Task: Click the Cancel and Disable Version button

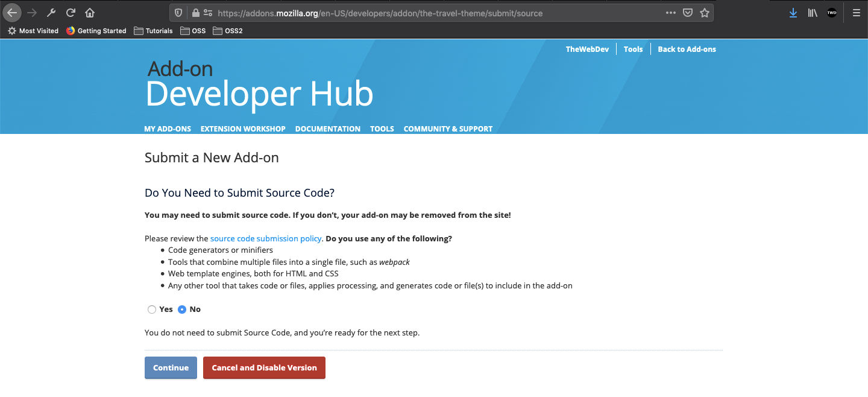Action: pyautogui.click(x=264, y=368)
